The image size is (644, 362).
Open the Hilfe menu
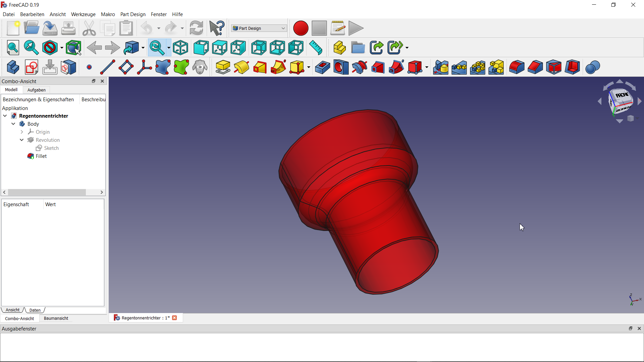[x=177, y=14]
